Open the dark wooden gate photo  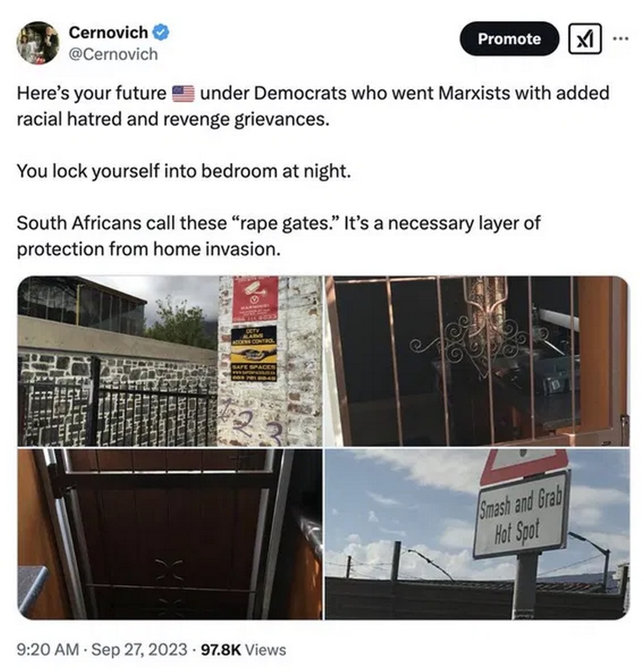click(170, 533)
